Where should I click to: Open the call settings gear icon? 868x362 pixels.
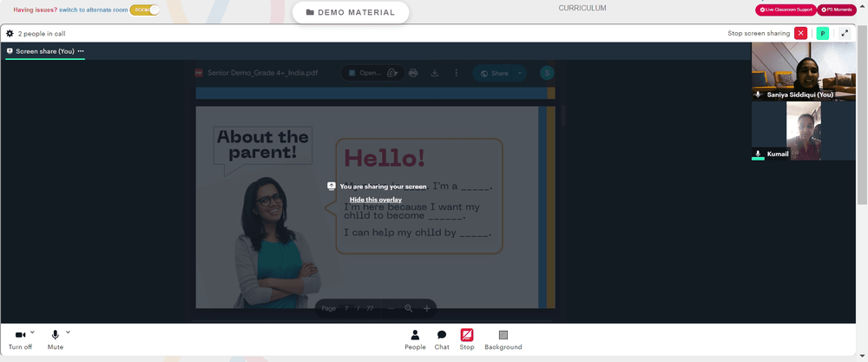pyautogui.click(x=10, y=34)
